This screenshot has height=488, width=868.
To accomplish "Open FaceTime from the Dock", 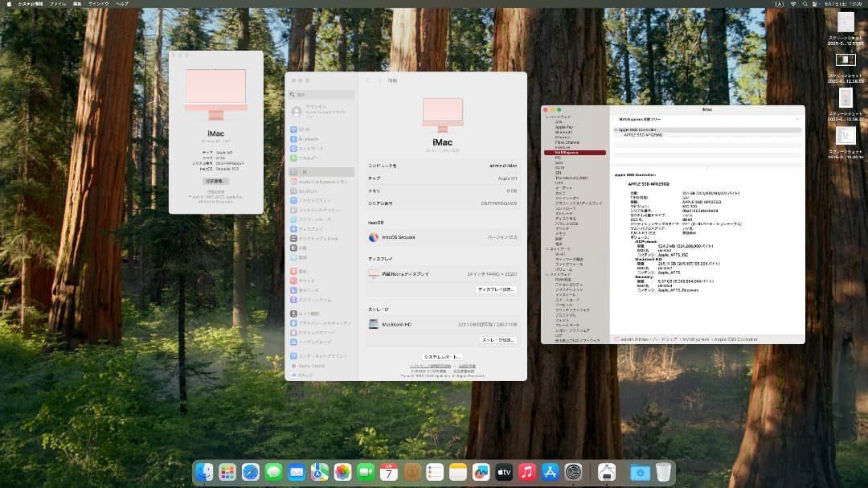I will (364, 473).
